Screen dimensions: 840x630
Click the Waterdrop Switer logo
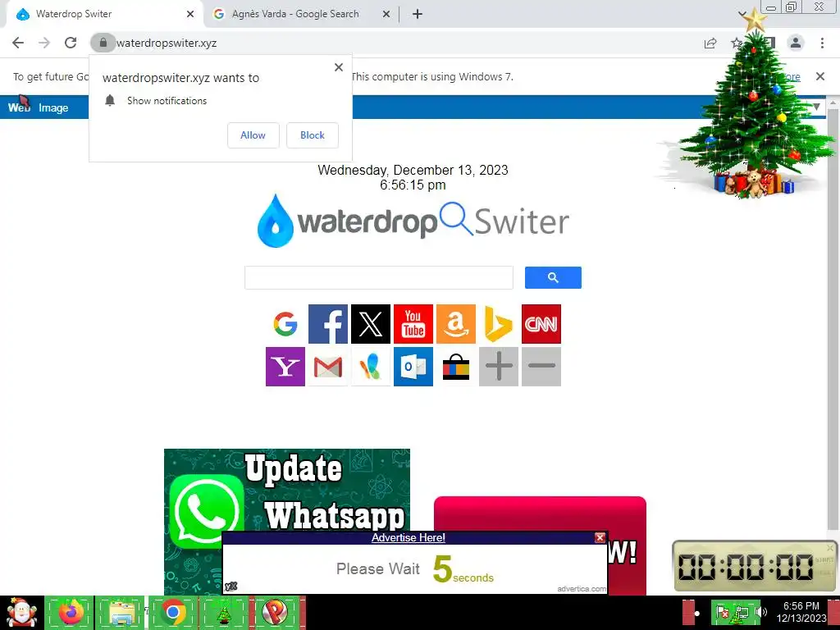click(413, 221)
